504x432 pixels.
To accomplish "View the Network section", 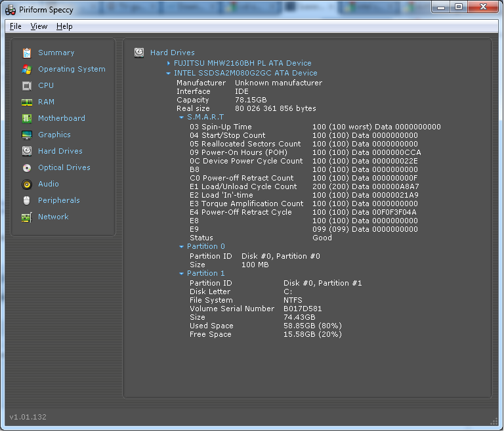I will click(x=53, y=217).
